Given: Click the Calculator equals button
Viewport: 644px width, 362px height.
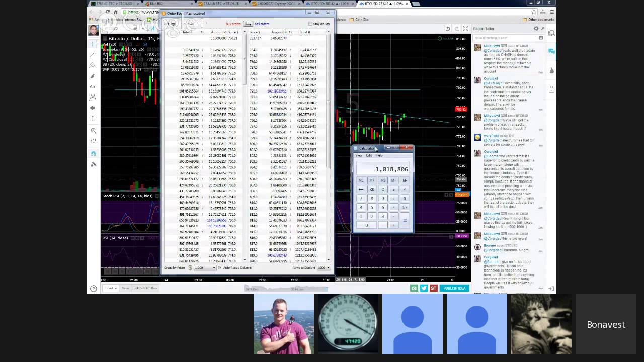Looking at the screenshot, I should tap(405, 221).
